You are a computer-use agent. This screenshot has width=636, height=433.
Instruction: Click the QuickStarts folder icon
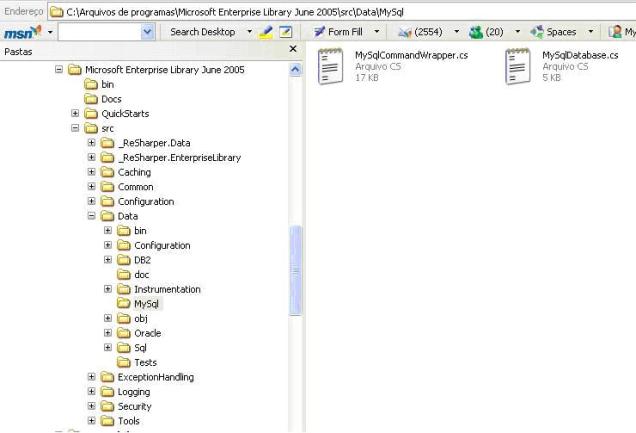pyautogui.click(x=91, y=114)
